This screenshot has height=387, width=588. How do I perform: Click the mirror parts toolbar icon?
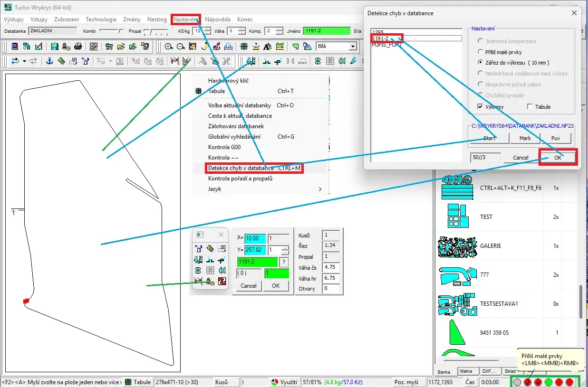342,61
